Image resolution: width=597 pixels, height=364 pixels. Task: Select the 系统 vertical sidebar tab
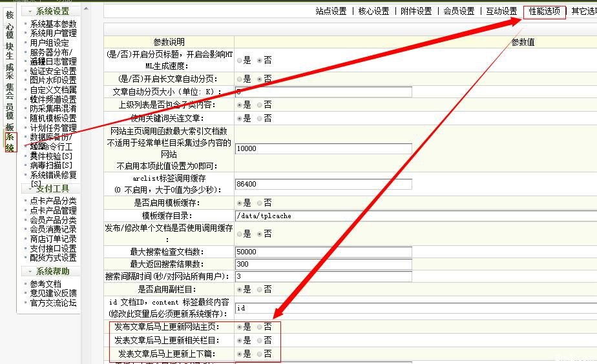click(10, 143)
